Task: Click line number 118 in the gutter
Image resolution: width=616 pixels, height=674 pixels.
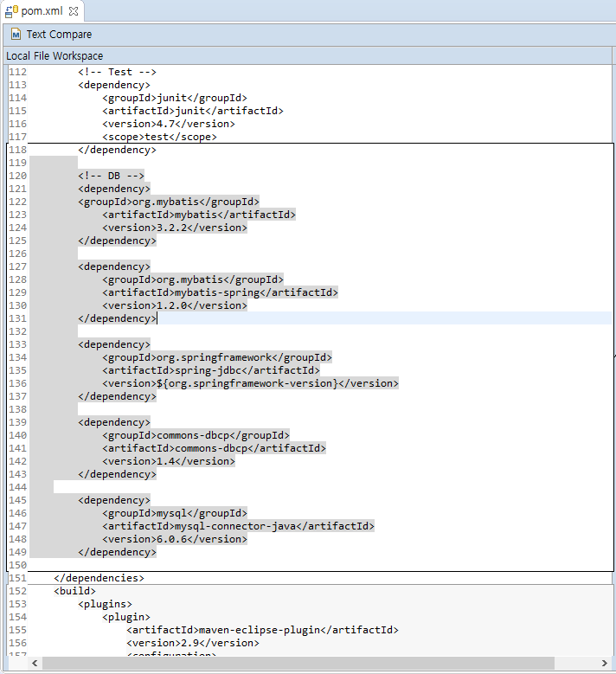Action: click(x=18, y=150)
